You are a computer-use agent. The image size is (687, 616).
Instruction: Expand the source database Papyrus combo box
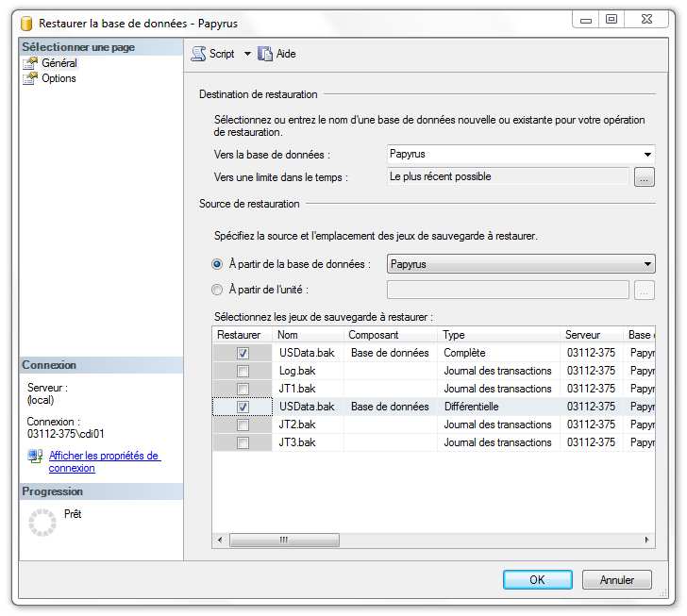pyautogui.click(x=647, y=265)
